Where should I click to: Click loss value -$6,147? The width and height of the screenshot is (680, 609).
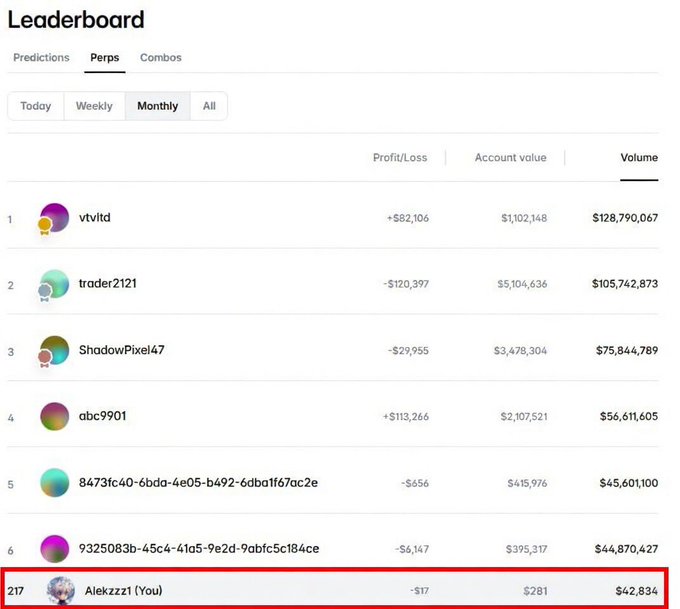click(x=412, y=550)
